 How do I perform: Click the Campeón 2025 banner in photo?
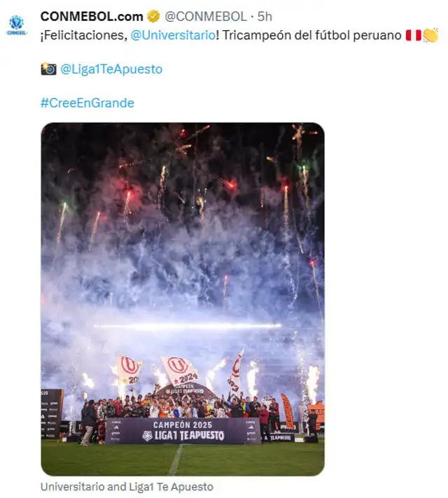pyautogui.click(x=183, y=430)
